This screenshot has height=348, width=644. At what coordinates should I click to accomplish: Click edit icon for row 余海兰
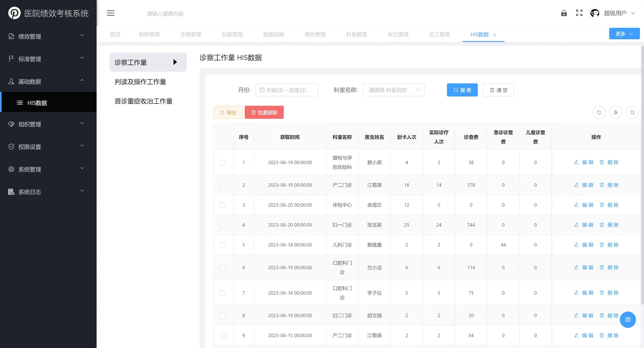tap(576, 205)
